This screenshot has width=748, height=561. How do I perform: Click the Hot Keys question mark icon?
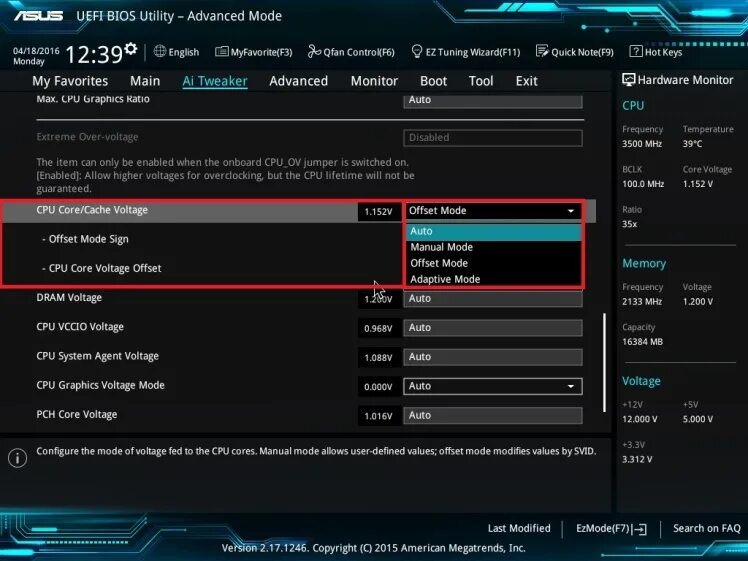click(636, 51)
